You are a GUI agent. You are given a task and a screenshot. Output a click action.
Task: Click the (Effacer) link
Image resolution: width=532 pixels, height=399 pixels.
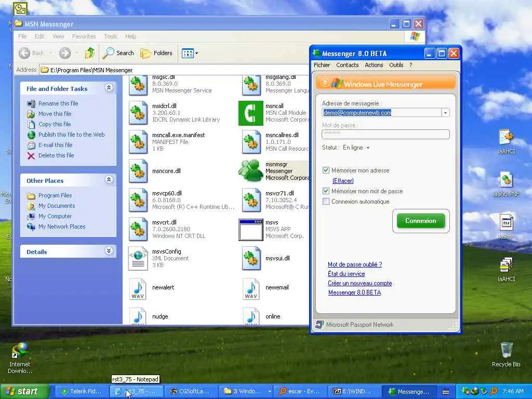point(343,181)
